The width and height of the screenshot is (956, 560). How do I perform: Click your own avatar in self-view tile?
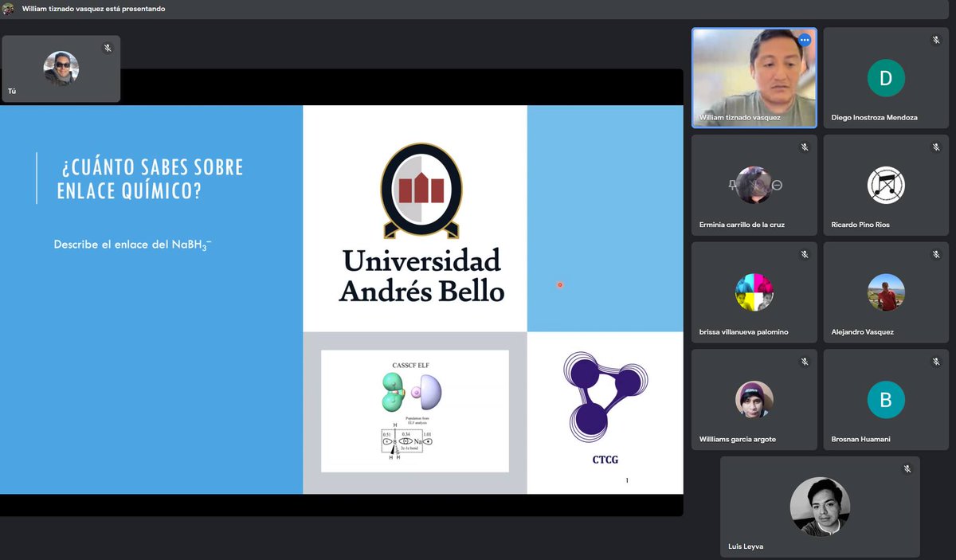[x=61, y=69]
